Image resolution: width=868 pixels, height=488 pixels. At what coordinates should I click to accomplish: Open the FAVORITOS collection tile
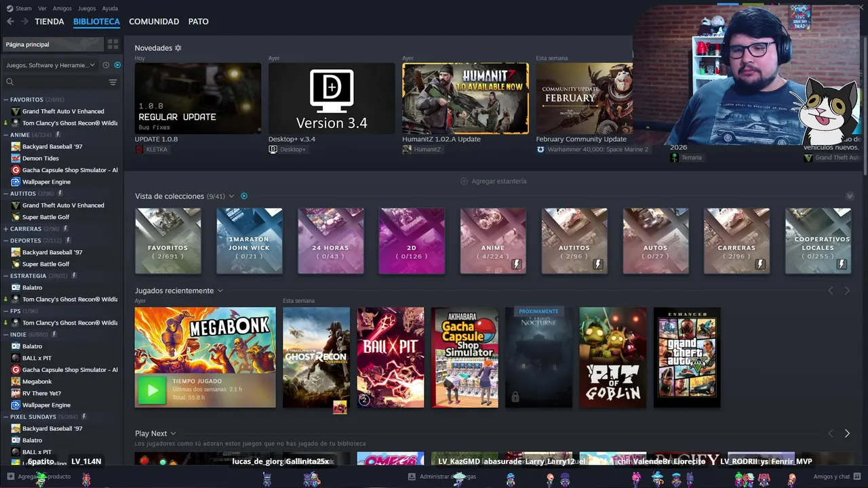pos(168,241)
